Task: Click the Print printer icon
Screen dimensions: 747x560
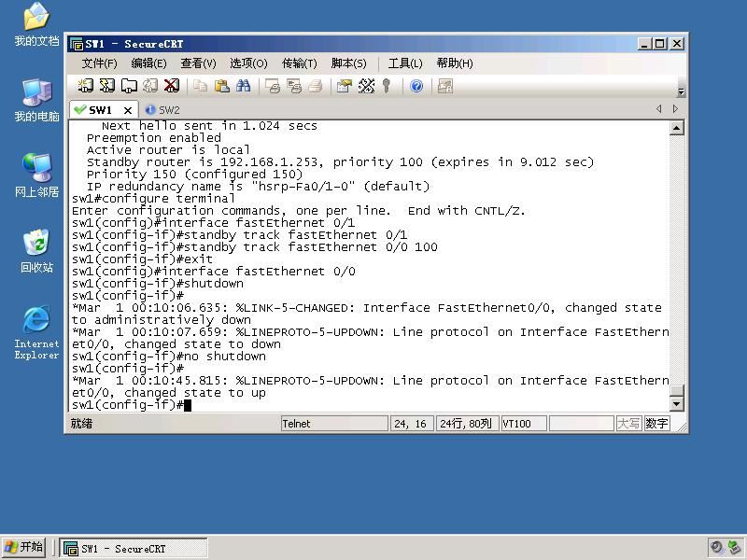Action: point(316,86)
